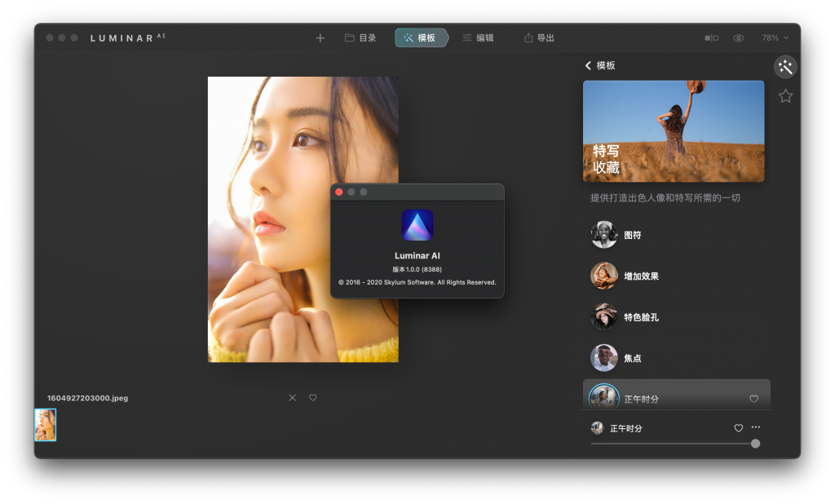Open three-dots menu for 正午时分
Viewport: 835px width, 504px height.
point(756,427)
